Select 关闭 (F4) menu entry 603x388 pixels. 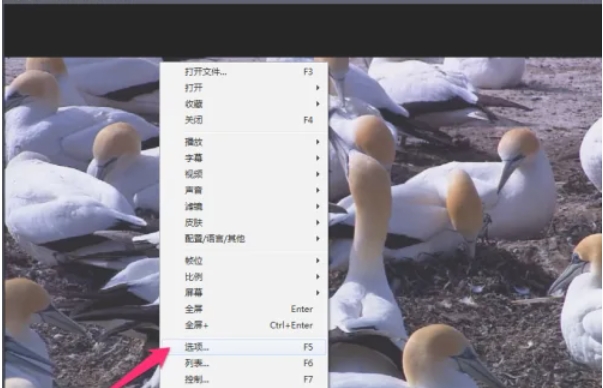[x=244, y=120]
